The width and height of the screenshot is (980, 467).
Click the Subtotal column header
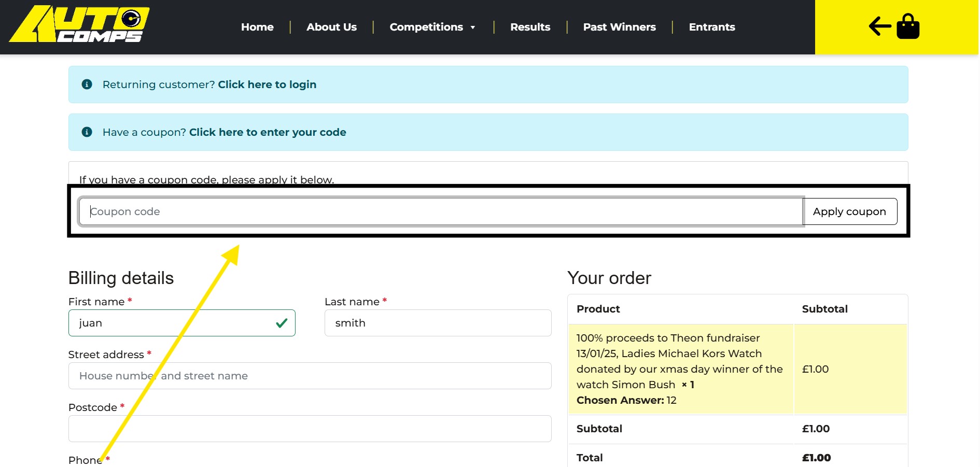[x=824, y=309]
